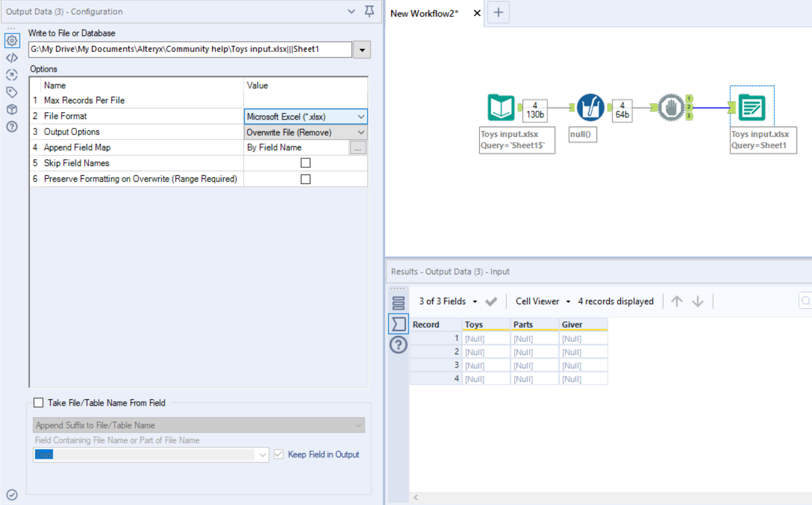Image resolution: width=812 pixels, height=505 pixels.
Task: Click the down arrow in Results navigation
Action: (697, 301)
